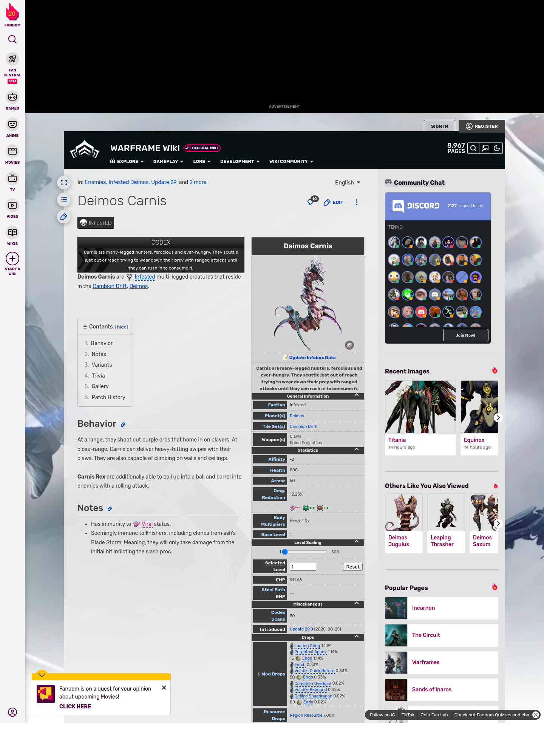544x756 pixels.
Task: Jump to Patch History in contents
Action: click(x=108, y=397)
